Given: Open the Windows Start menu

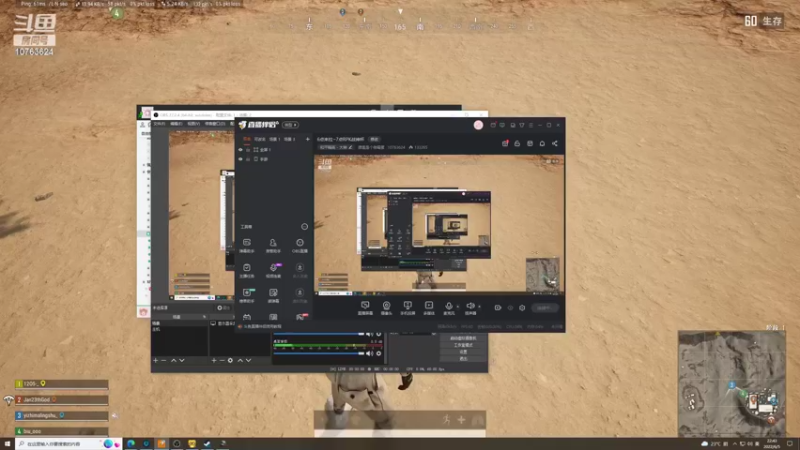Looking at the screenshot, I should pos(7,444).
